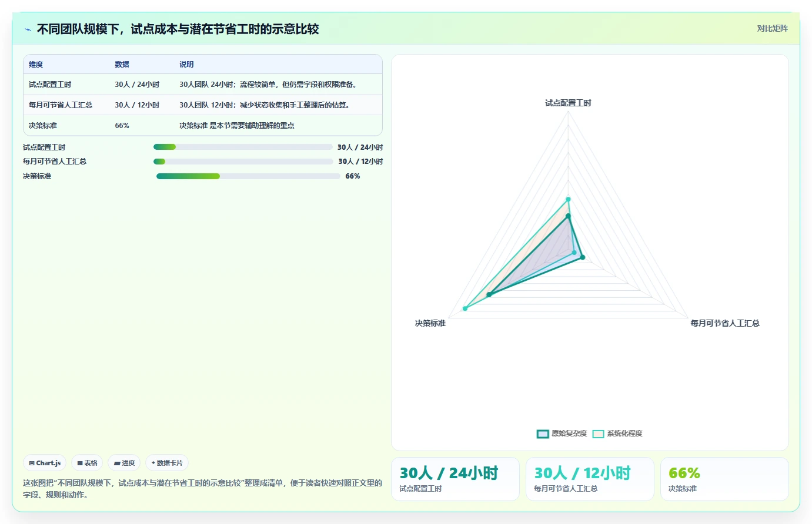Viewport: 812px width, 524px height.
Task: Click the 决策标准 radar axis label
Action: (x=430, y=323)
